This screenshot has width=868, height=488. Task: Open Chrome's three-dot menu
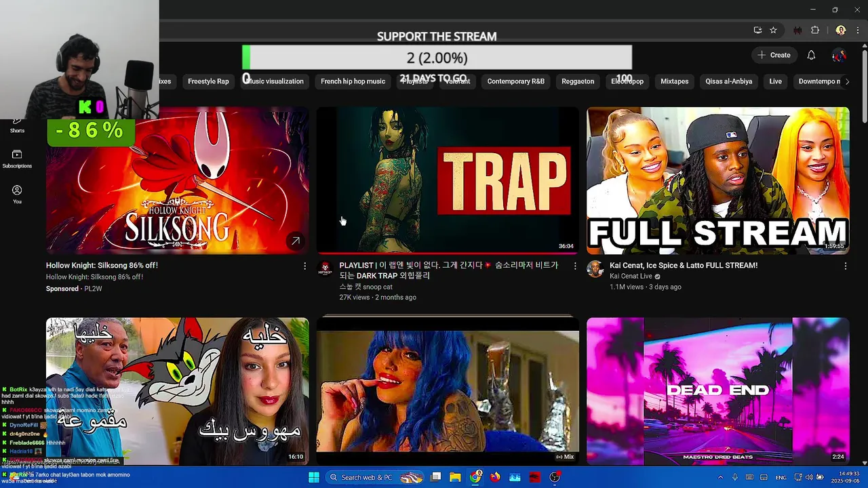858,30
